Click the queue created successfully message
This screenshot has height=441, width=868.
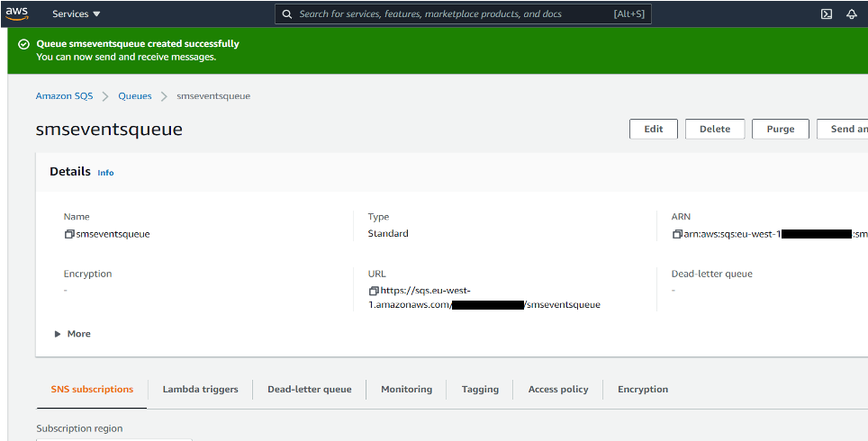(138, 44)
